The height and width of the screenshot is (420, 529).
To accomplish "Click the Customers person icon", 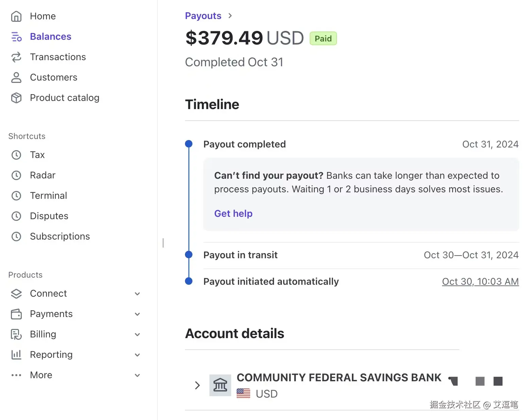I will (x=16, y=77).
